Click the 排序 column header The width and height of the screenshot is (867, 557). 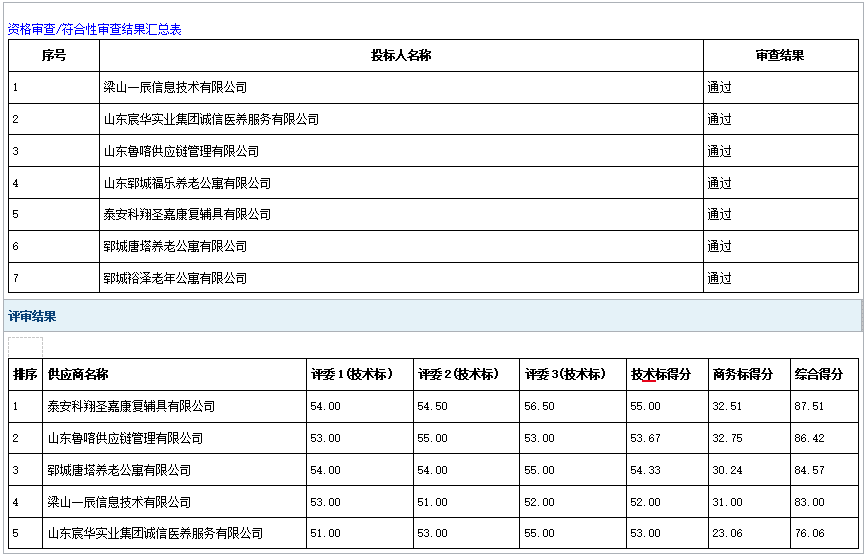click(x=25, y=374)
